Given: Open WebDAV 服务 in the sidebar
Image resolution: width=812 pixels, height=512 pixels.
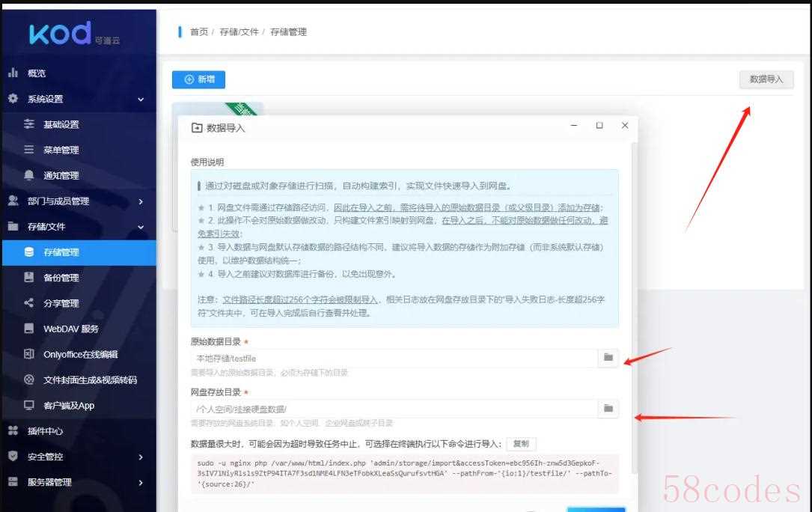Looking at the screenshot, I should click(x=79, y=329).
